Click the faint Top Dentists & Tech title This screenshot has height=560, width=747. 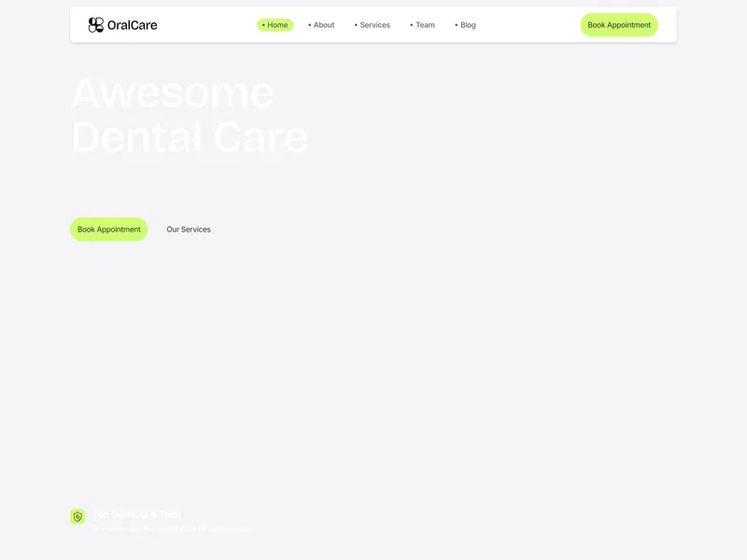[136, 514]
